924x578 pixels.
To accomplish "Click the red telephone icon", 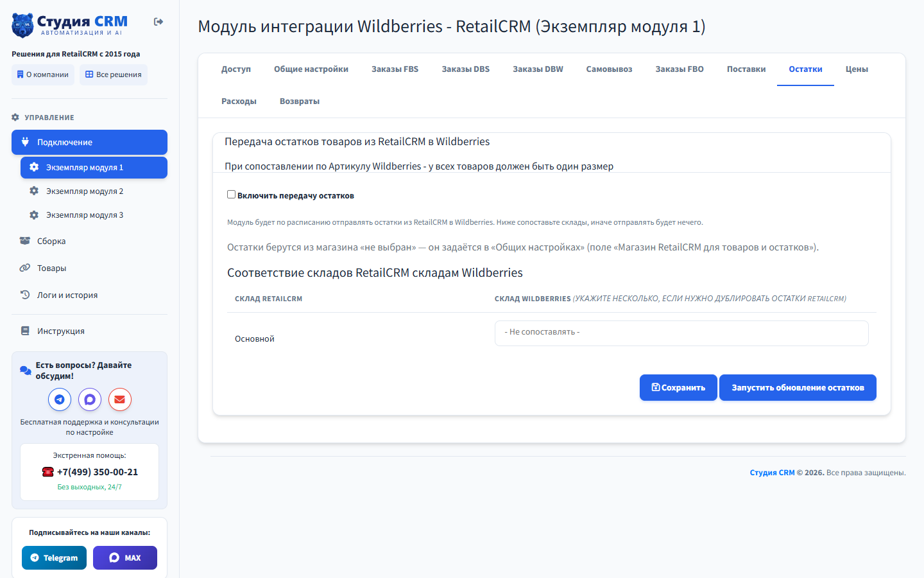I will [48, 472].
